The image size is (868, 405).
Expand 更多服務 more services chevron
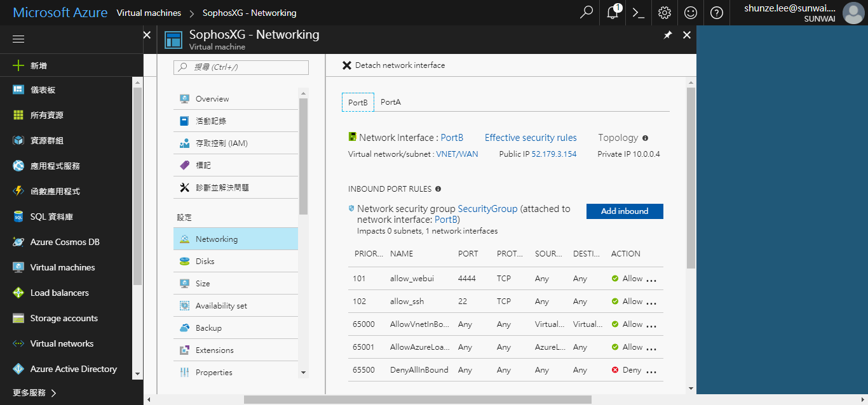tap(54, 393)
